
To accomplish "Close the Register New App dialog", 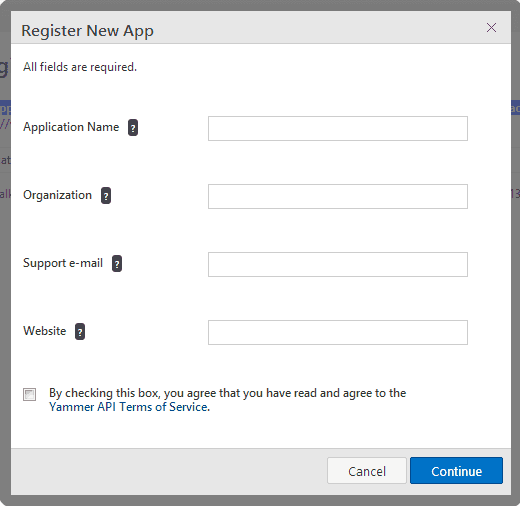I will [491, 28].
